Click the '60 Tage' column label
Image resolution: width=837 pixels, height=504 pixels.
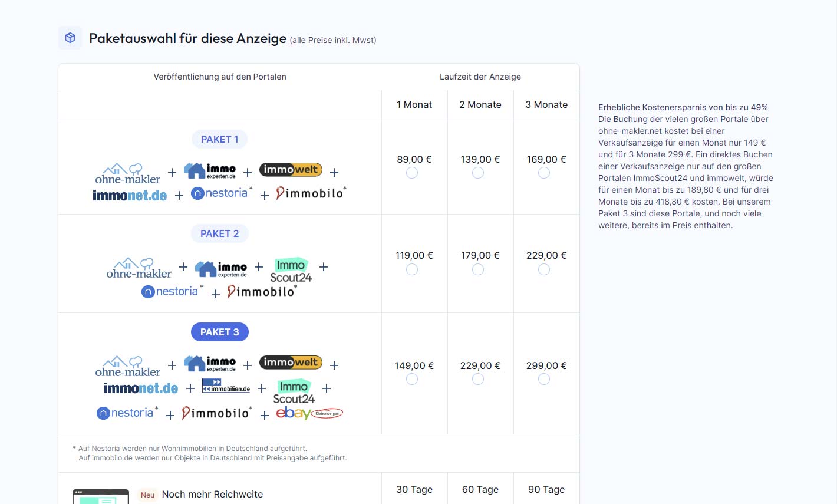[x=480, y=489]
